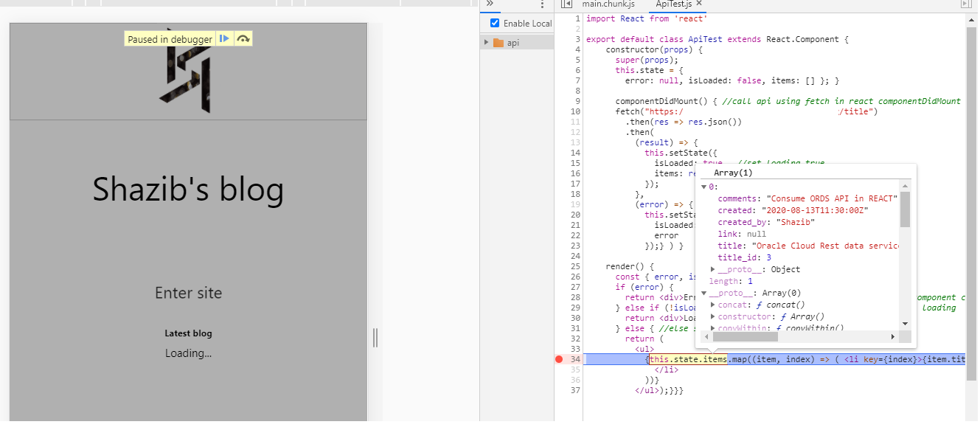Click render() on line 25

coord(630,266)
